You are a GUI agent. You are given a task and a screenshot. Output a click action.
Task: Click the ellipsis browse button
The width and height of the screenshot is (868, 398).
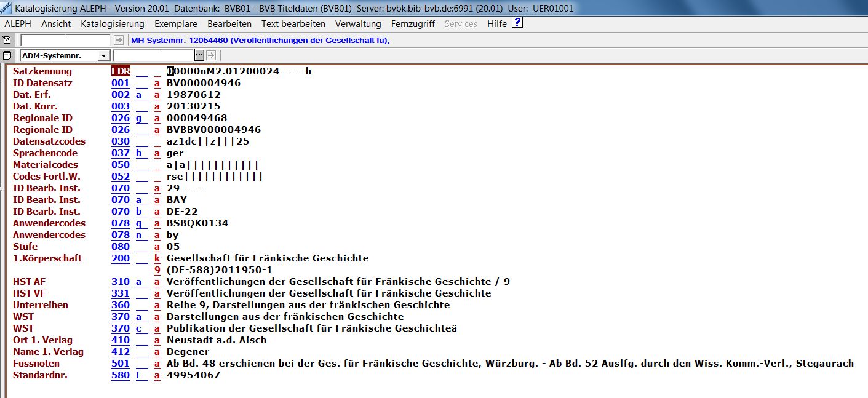click(199, 55)
